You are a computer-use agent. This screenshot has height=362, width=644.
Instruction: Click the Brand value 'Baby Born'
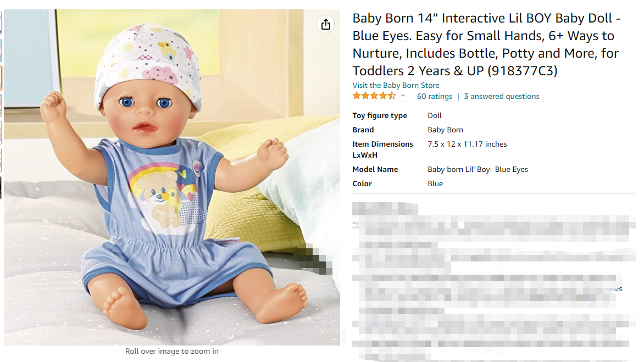click(x=445, y=130)
